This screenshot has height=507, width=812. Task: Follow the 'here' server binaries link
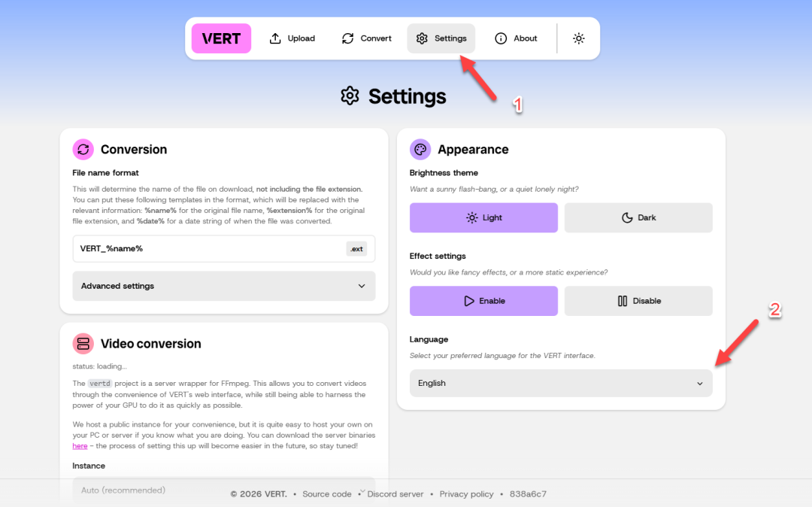click(x=80, y=446)
